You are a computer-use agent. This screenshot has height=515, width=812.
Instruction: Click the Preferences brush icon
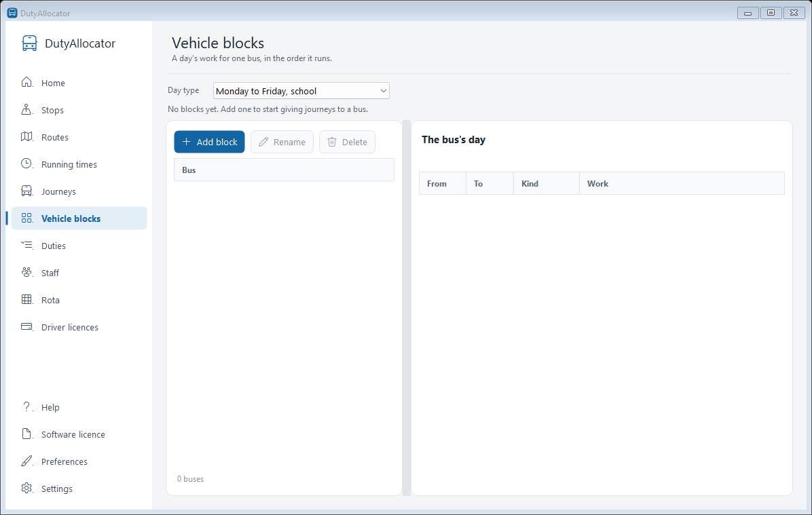click(x=26, y=461)
